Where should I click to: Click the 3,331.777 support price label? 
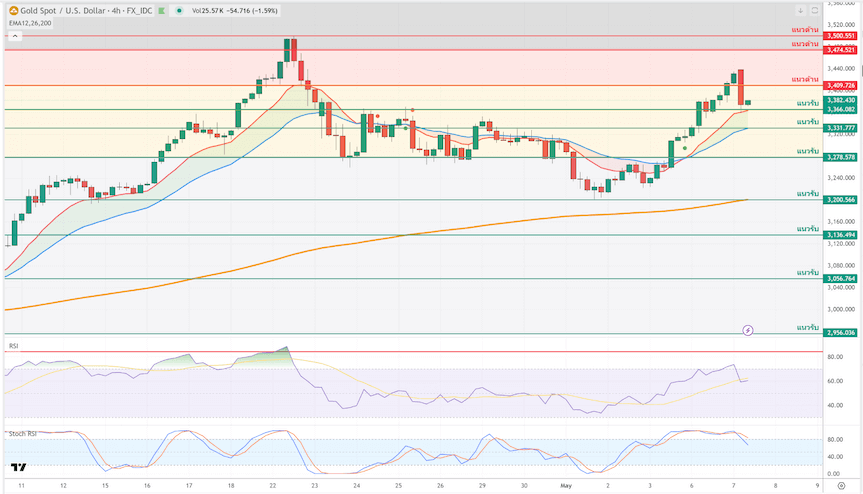[840, 128]
